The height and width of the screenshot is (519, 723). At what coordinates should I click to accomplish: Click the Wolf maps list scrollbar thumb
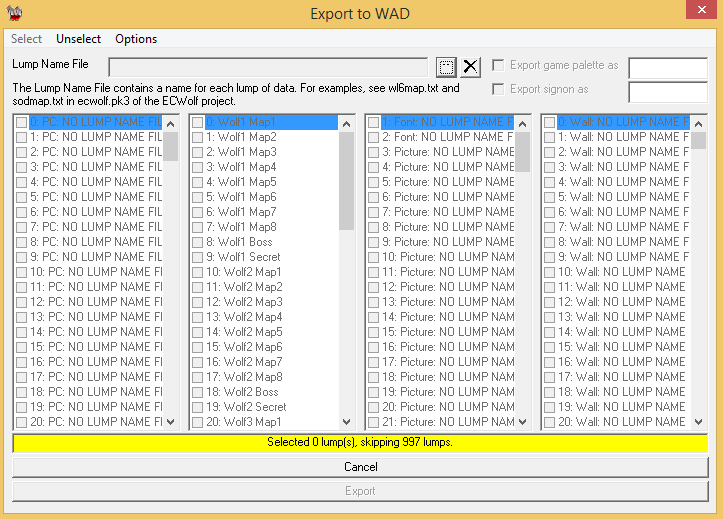tap(347, 181)
